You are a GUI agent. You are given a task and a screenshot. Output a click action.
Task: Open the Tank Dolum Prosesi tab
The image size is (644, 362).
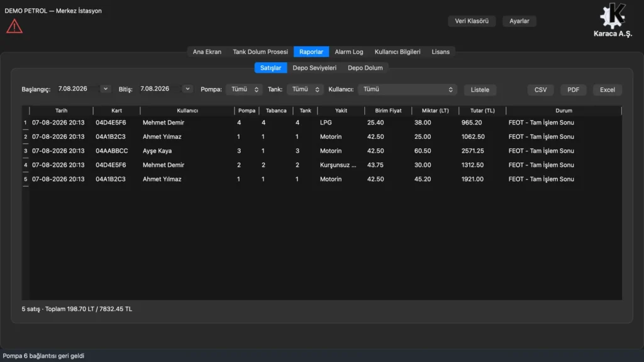pyautogui.click(x=260, y=52)
